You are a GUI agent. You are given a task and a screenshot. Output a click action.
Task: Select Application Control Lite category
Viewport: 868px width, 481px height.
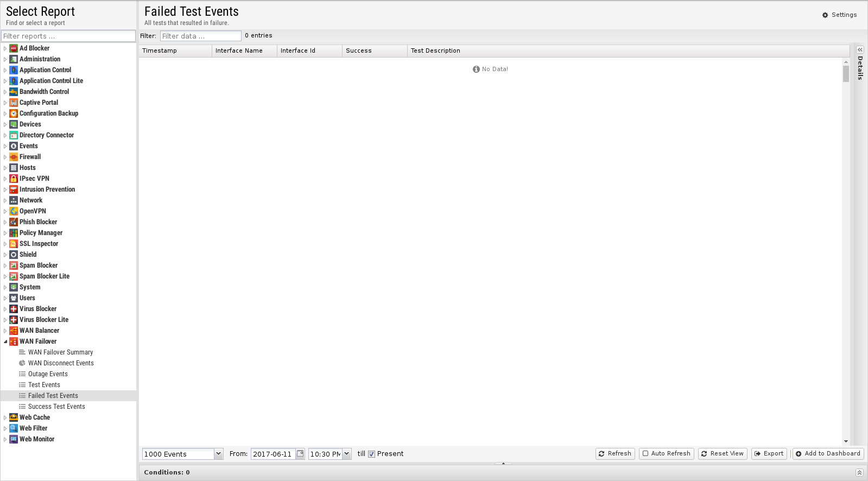pos(51,81)
